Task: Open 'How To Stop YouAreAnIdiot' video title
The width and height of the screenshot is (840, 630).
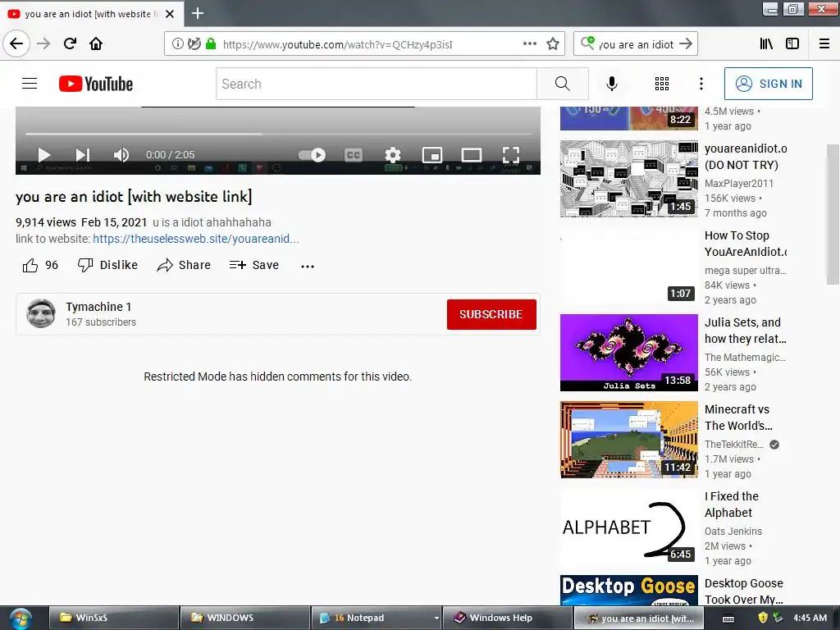Action: (745, 244)
